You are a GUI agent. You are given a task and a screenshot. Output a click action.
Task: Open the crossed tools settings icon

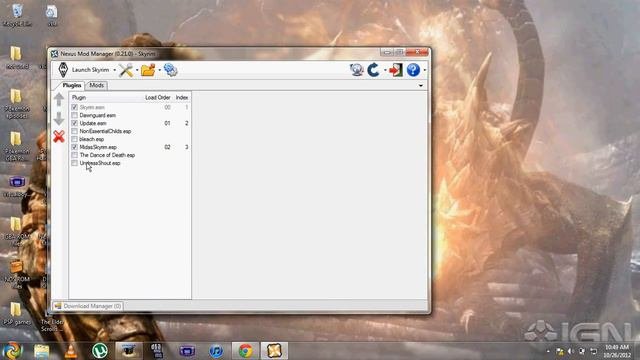coord(126,70)
